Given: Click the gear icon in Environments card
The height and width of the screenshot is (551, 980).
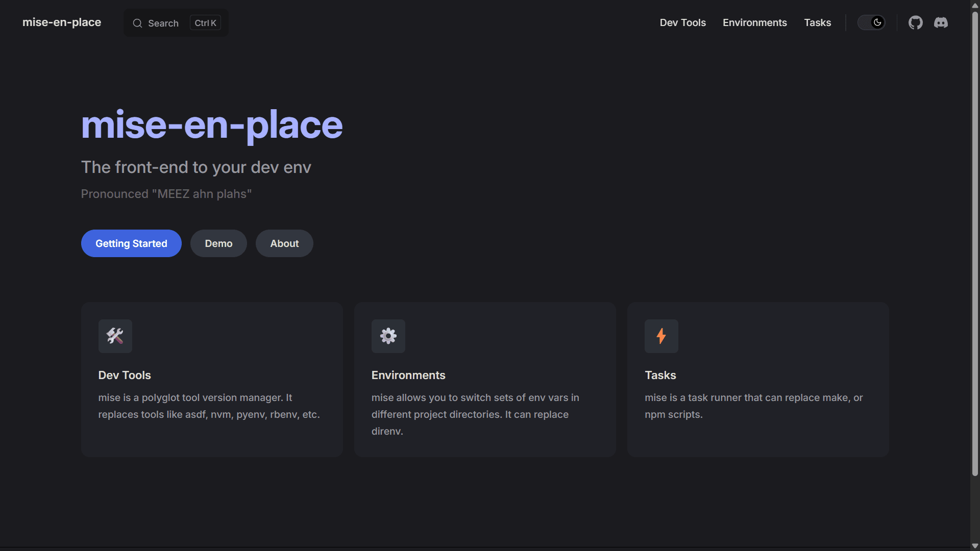Looking at the screenshot, I should pyautogui.click(x=388, y=336).
